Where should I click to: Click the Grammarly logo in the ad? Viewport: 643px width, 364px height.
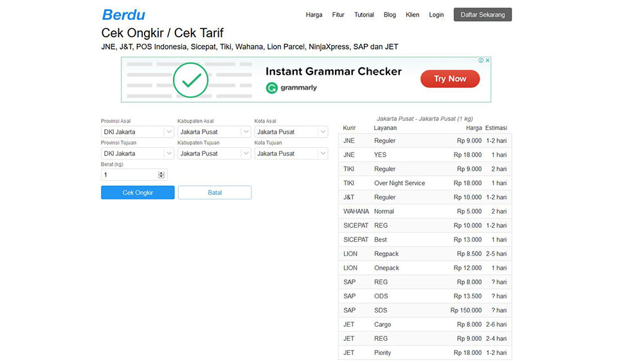[291, 87]
